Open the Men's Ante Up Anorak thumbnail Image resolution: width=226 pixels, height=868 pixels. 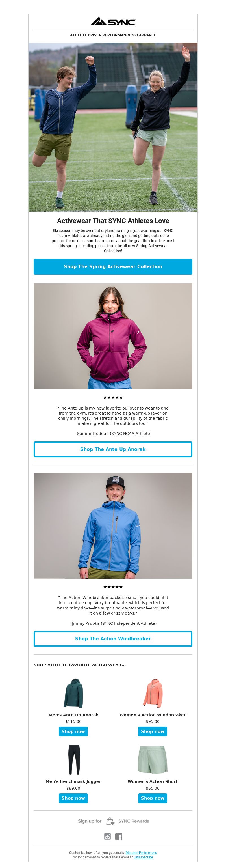pyautogui.click(x=73, y=693)
